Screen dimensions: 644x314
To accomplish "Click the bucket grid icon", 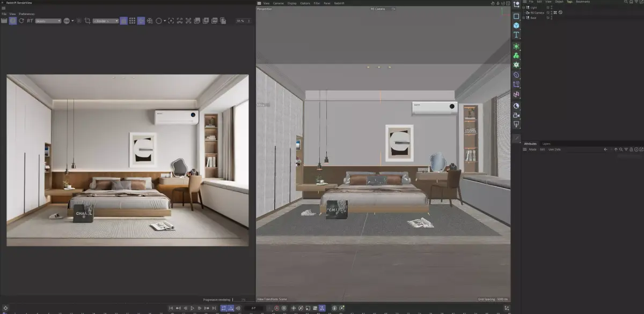I will [x=132, y=20].
